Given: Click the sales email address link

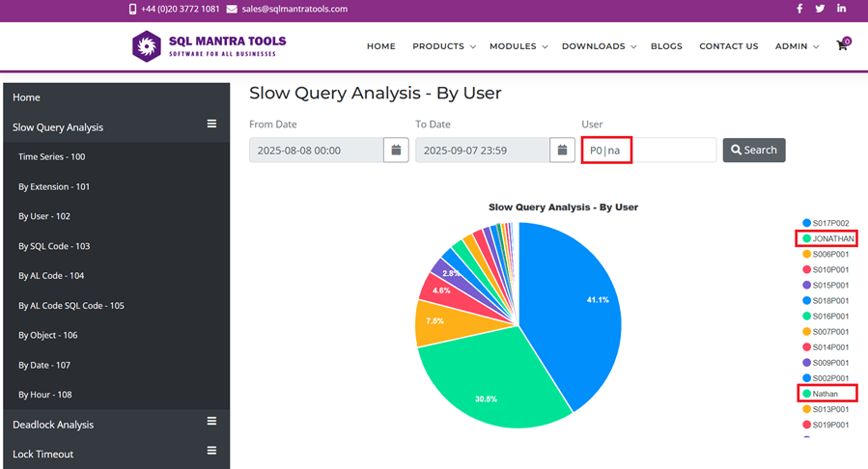Looking at the screenshot, I should coord(294,9).
